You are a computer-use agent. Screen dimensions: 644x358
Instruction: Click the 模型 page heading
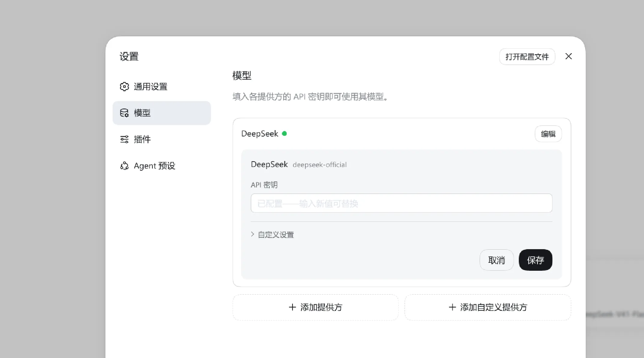tap(242, 76)
